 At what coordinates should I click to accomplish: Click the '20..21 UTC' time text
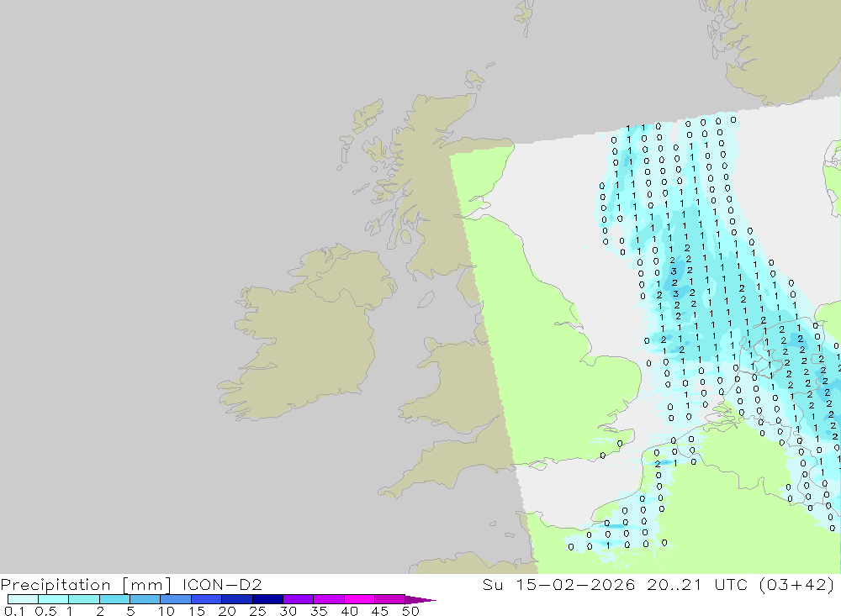pos(697,584)
